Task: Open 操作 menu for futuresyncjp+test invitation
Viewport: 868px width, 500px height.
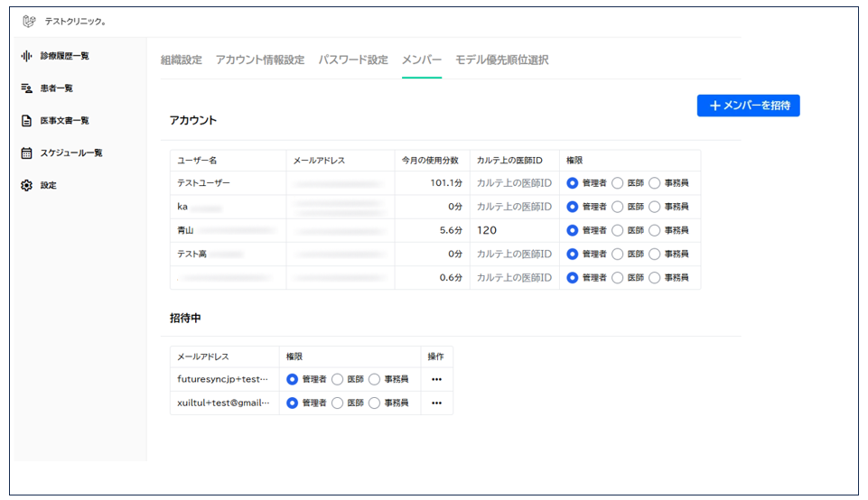Action: coord(436,379)
